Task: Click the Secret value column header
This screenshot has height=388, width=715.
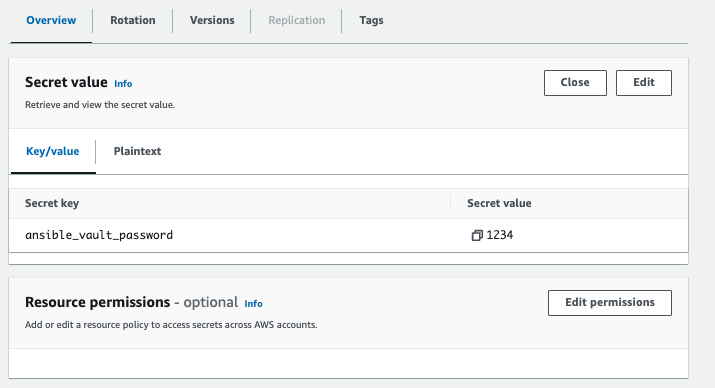Action: pos(499,203)
